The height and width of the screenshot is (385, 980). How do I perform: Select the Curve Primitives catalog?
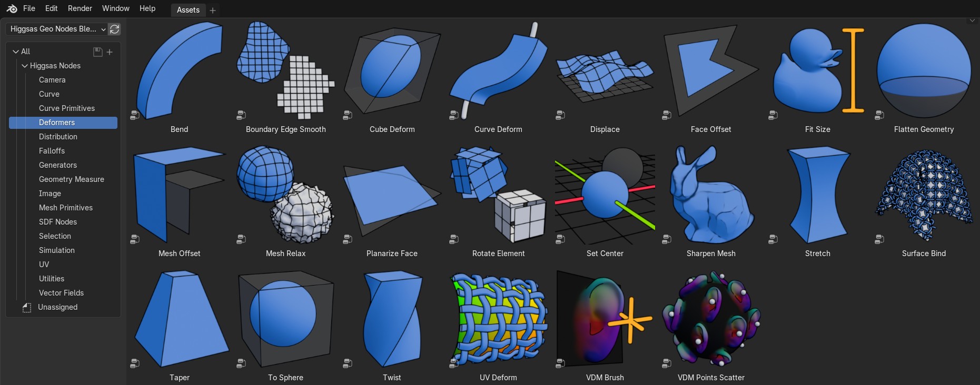tap(67, 108)
